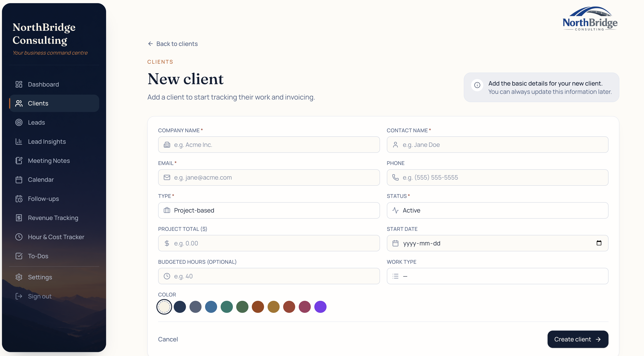The image size is (644, 356).
Task: Click the Dashboard grid icon in sidebar
Action: [19, 85]
